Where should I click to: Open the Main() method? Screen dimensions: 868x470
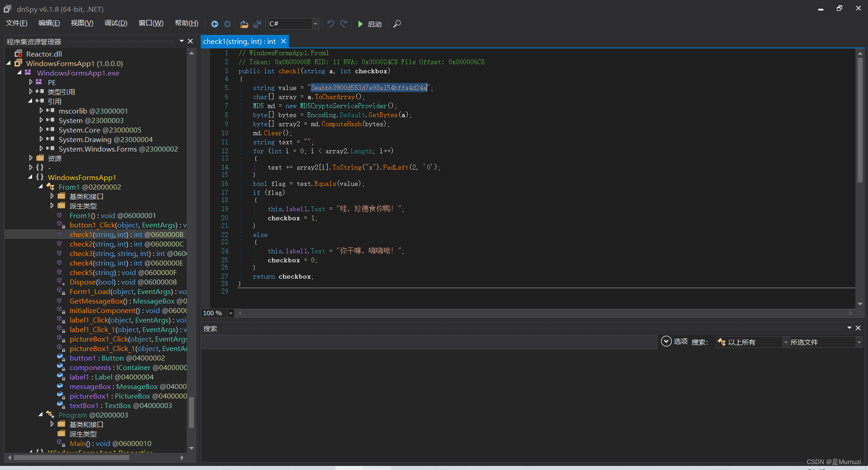[x=110, y=443]
